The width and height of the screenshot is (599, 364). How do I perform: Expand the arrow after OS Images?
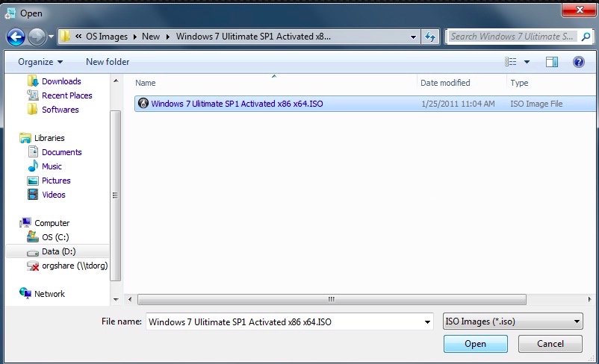coord(135,37)
